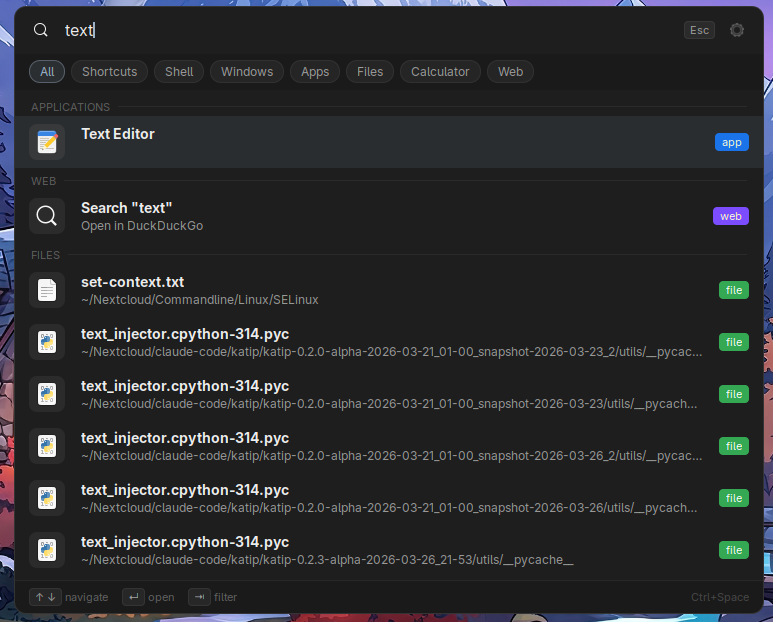
Task: Filter results by Files
Action: pyautogui.click(x=370, y=72)
